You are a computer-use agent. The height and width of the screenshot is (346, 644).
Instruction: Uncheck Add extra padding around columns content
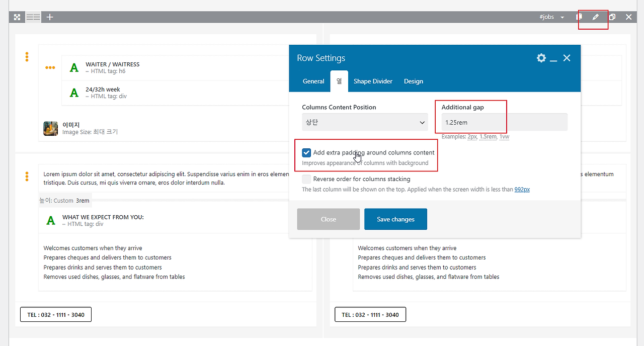pyautogui.click(x=306, y=152)
